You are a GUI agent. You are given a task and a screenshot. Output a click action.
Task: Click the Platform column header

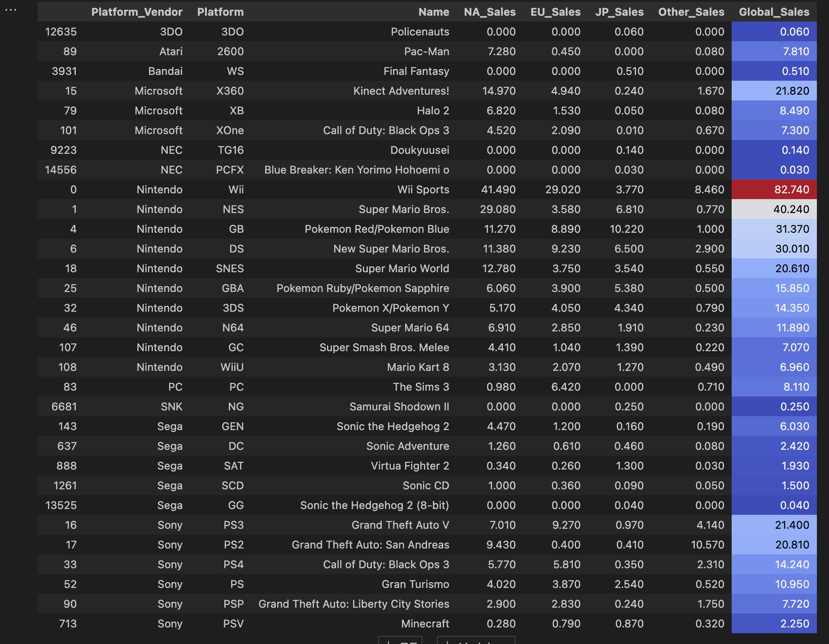click(221, 12)
